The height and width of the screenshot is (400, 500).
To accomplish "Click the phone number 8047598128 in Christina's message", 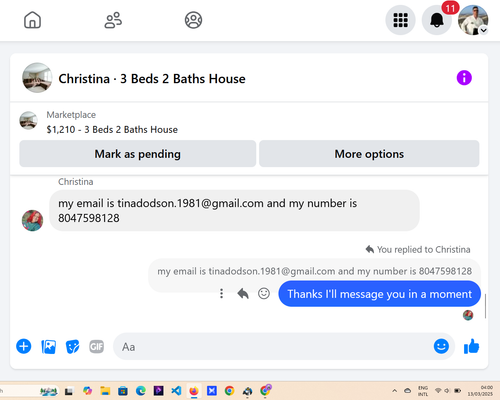I will pyautogui.click(x=89, y=218).
